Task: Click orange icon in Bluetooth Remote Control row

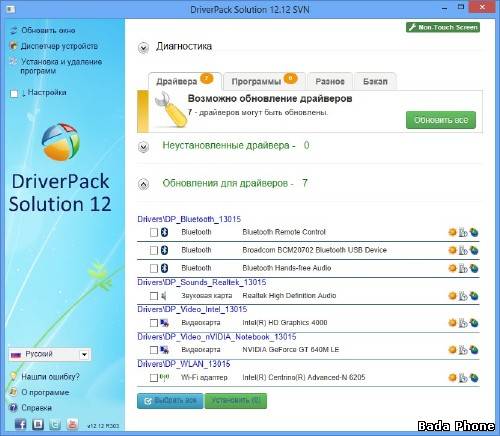Action: point(452,232)
